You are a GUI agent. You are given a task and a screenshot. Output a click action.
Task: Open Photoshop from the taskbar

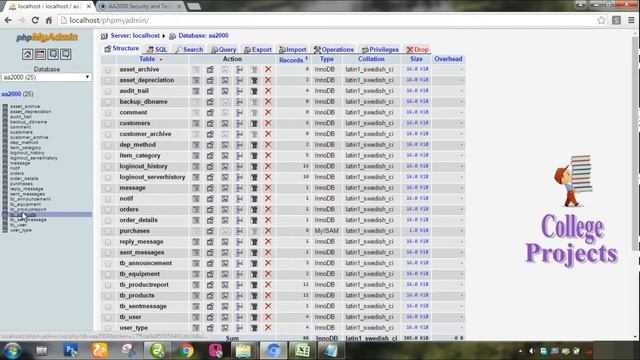pos(71,350)
